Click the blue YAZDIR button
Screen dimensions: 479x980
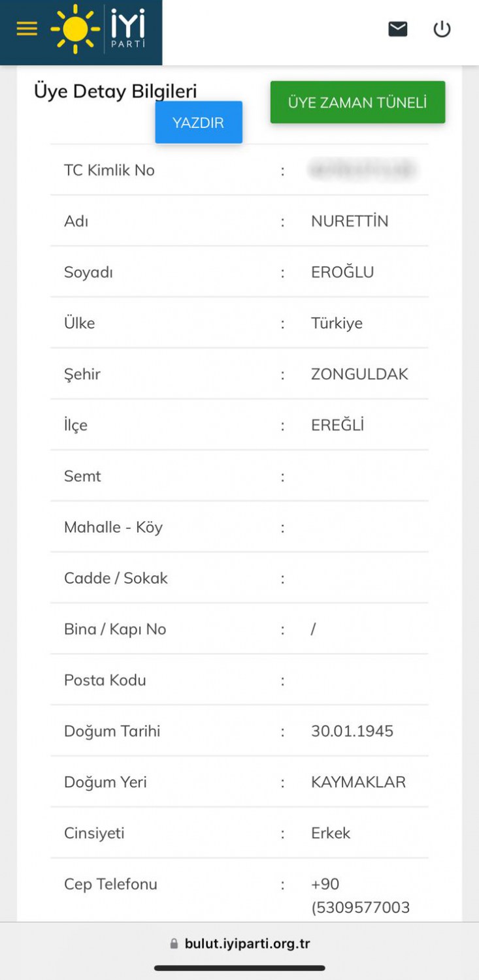pyautogui.click(x=198, y=122)
